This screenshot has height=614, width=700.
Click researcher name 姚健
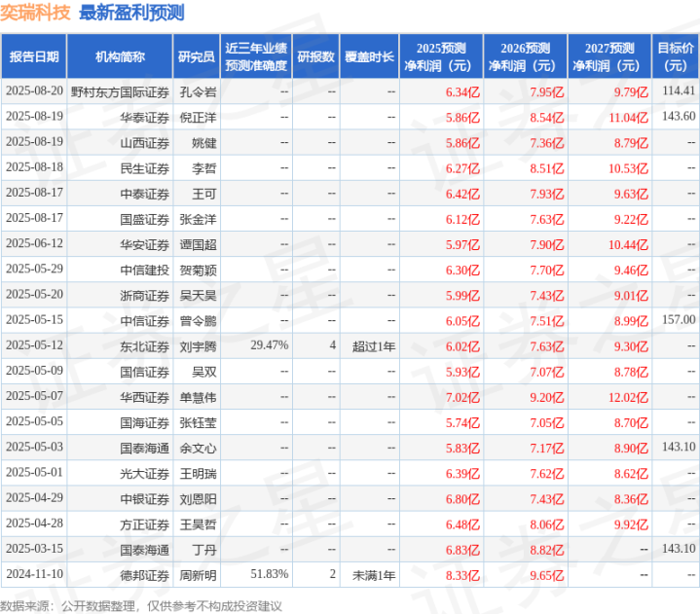(x=204, y=143)
